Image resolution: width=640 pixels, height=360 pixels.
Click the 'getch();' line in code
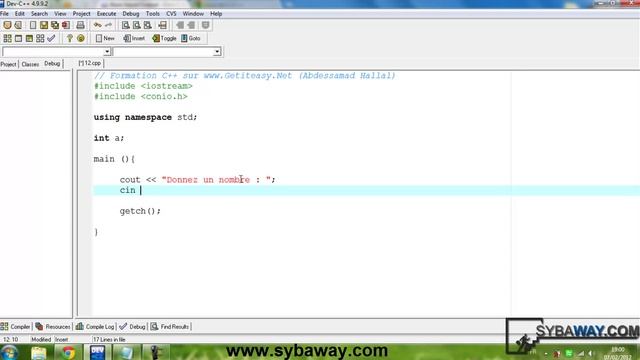(140, 211)
